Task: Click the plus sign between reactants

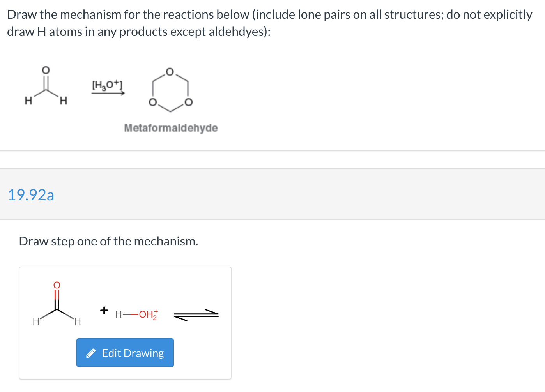Action: (103, 311)
